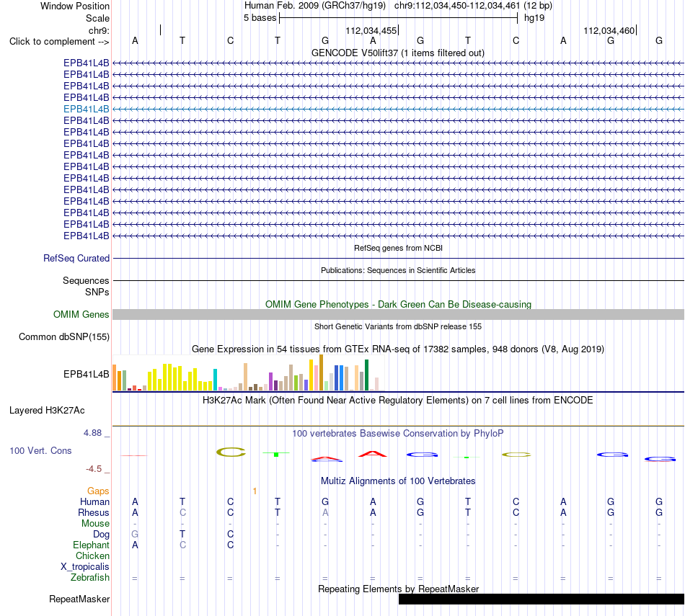Click the faded G base in Dog row
The width and height of the screenshot is (685, 616).
(x=135, y=534)
